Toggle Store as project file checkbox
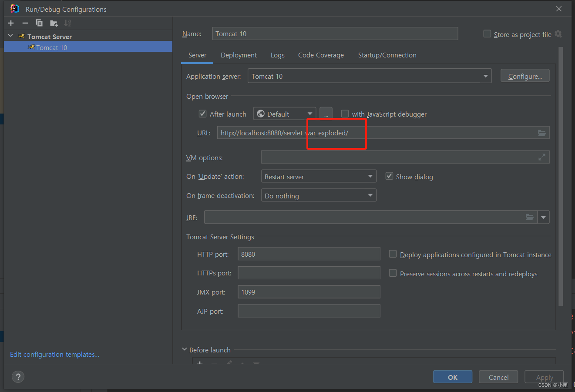The image size is (575, 392). tap(488, 34)
